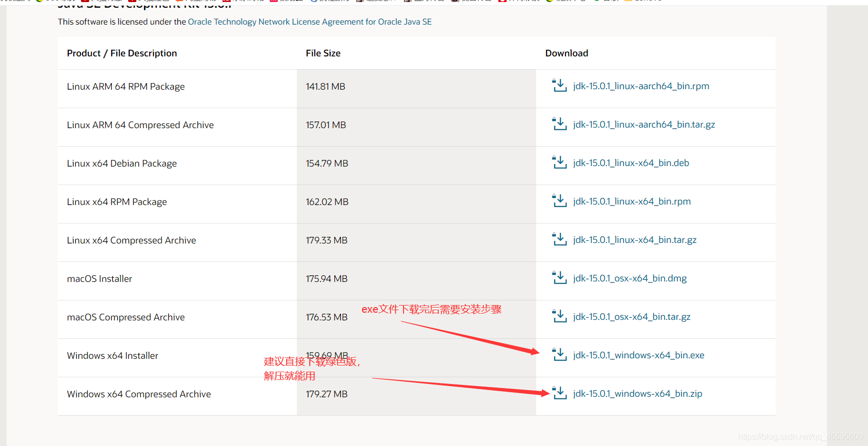Image resolution: width=868 pixels, height=446 pixels.
Task: Download jdk-15.0.1_linux-x64_bin.deb
Action: 631,163
